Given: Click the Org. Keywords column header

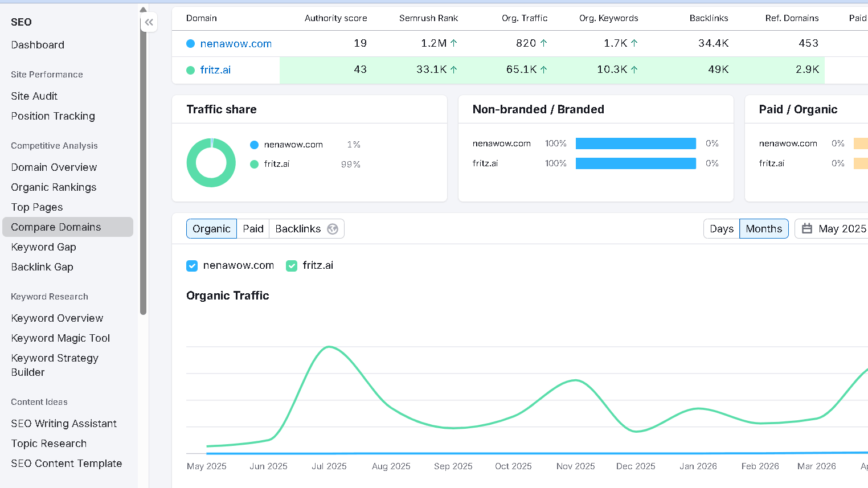Looking at the screenshot, I should tap(608, 18).
